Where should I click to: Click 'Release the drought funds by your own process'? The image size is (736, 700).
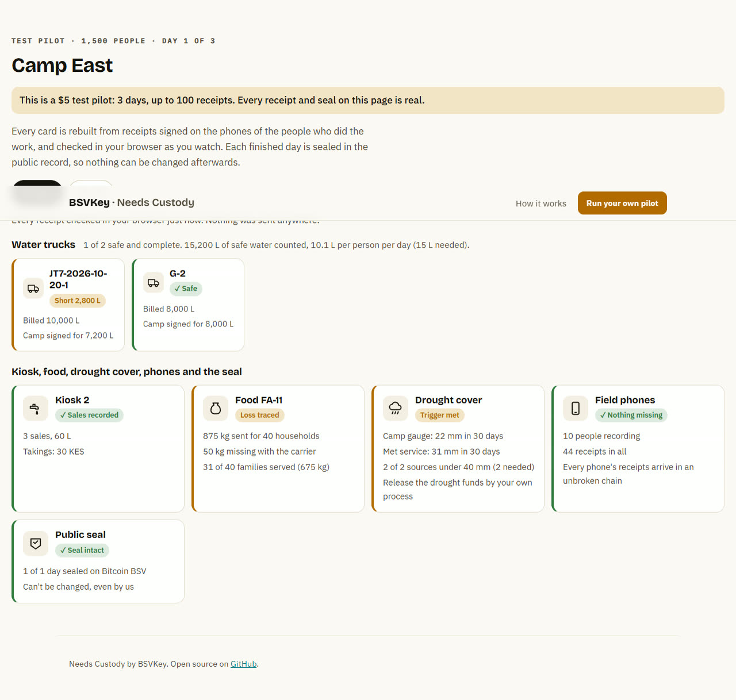pos(458,490)
